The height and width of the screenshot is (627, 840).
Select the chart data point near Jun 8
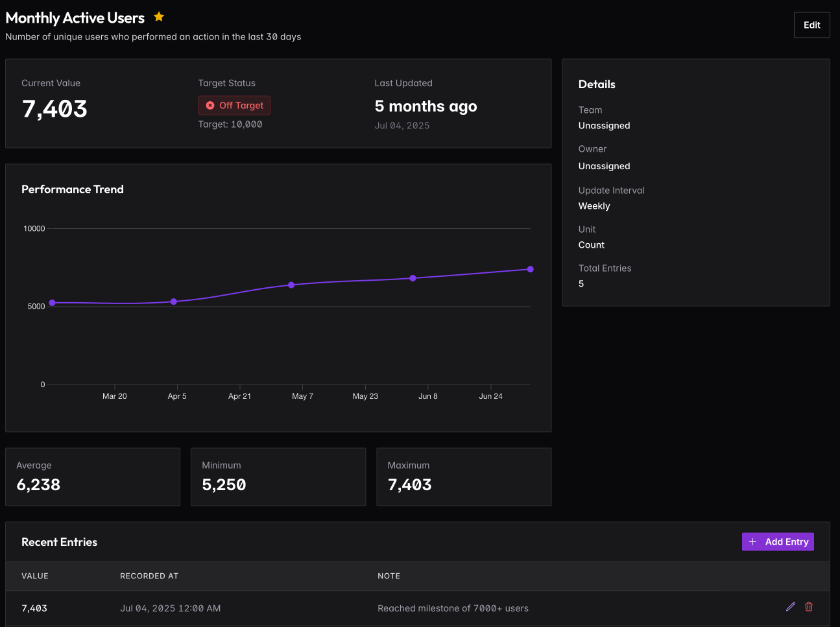coord(413,278)
